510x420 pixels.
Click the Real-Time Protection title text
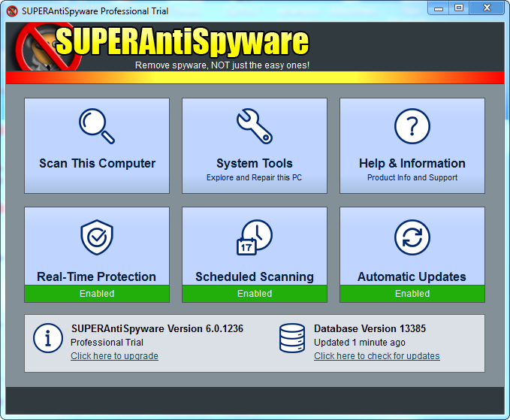pos(97,276)
